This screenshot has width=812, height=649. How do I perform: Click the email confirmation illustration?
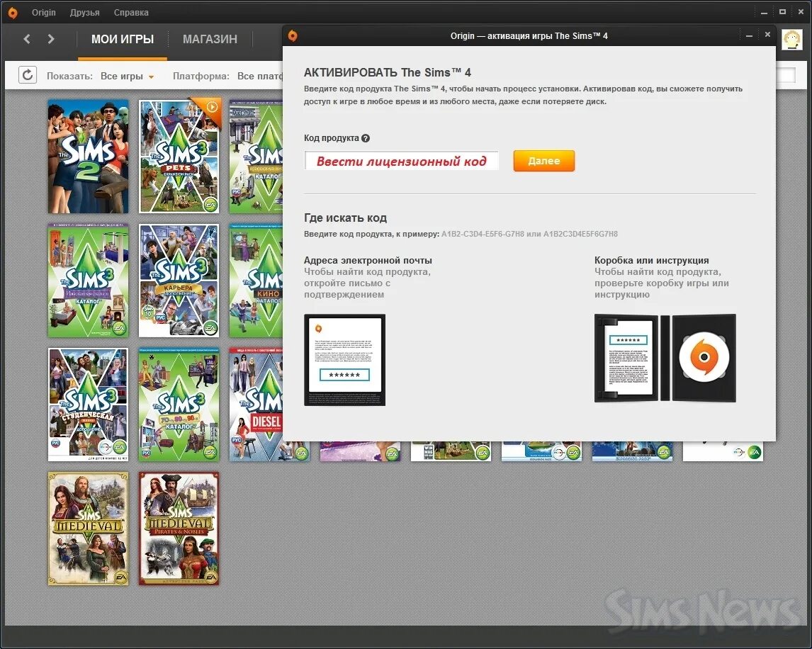(344, 359)
